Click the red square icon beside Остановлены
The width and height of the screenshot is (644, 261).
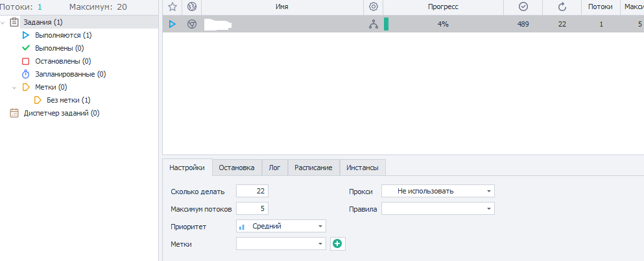(26, 61)
